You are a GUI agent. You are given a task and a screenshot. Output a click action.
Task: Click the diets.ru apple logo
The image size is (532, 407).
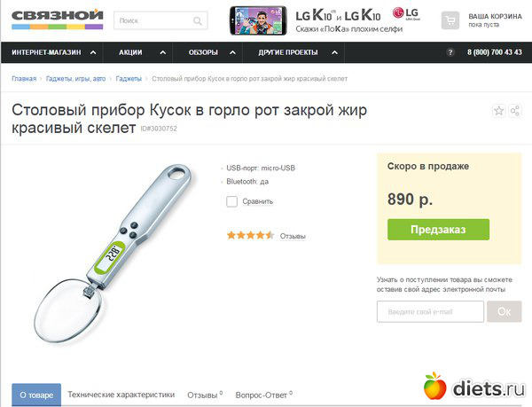[435, 386]
